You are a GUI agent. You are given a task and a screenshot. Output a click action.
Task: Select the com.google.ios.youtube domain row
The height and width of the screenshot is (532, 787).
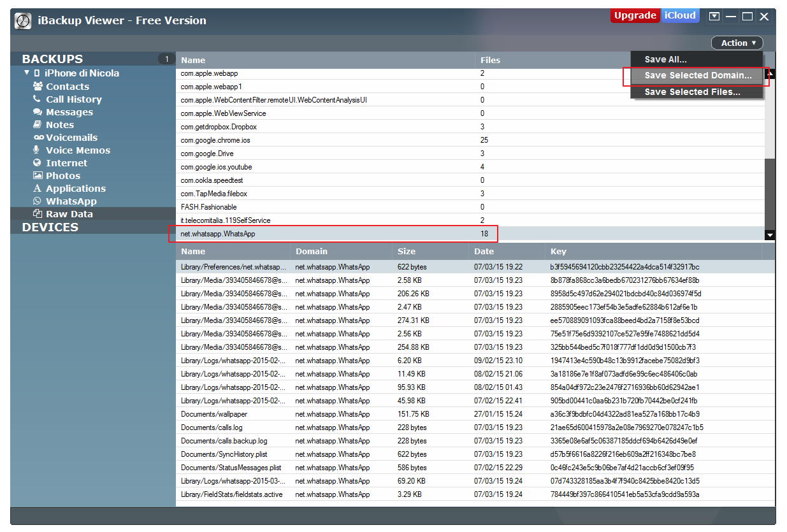(470, 166)
